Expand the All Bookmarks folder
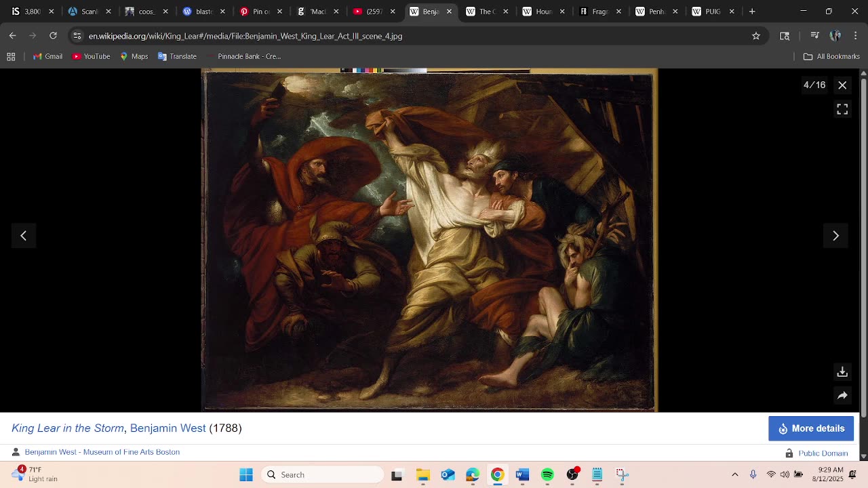Image resolution: width=868 pixels, height=488 pixels. pos(831,56)
